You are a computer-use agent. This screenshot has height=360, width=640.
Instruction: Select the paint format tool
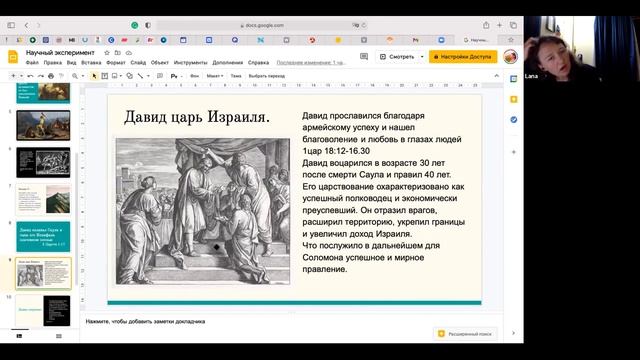(x=62, y=76)
